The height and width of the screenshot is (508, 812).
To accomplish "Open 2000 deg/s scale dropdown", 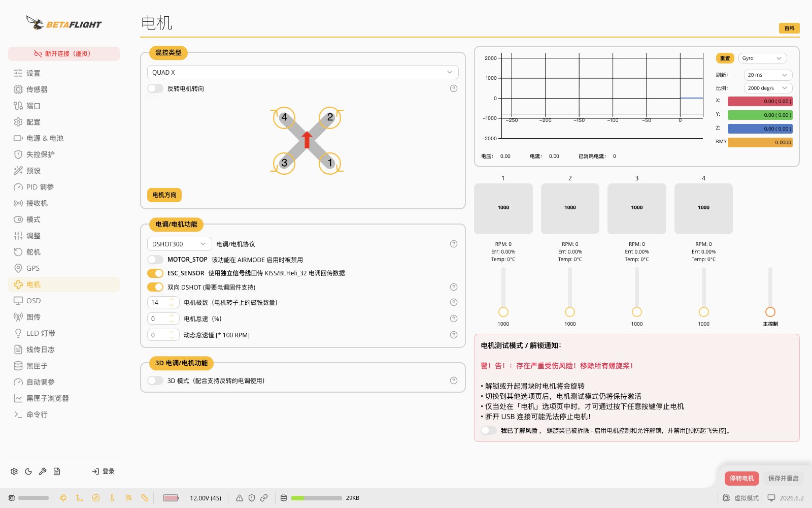I will click(x=768, y=88).
